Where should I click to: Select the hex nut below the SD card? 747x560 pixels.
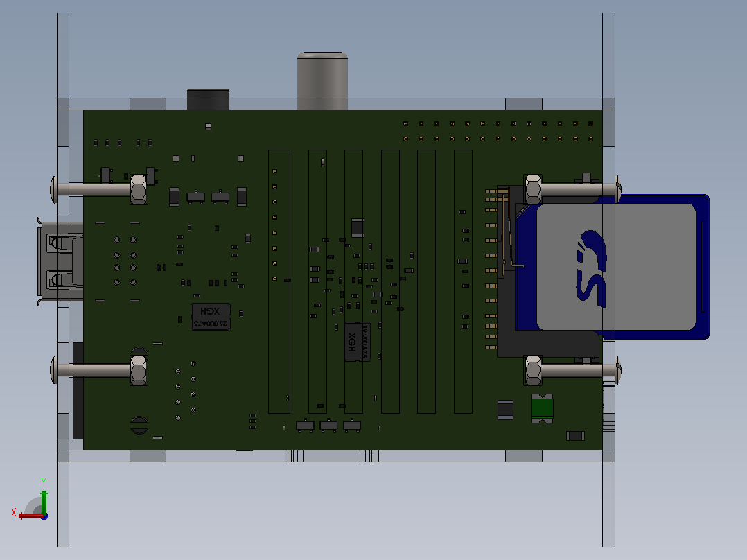coord(533,370)
